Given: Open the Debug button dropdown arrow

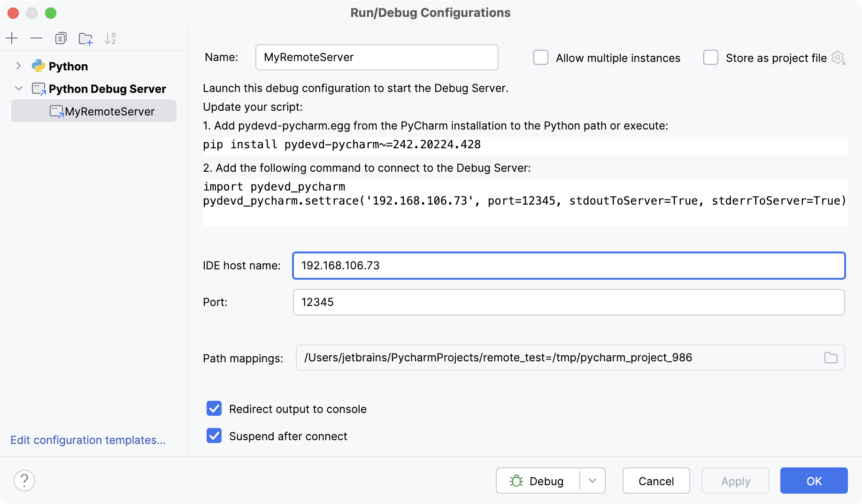Looking at the screenshot, I should [593, 481].
